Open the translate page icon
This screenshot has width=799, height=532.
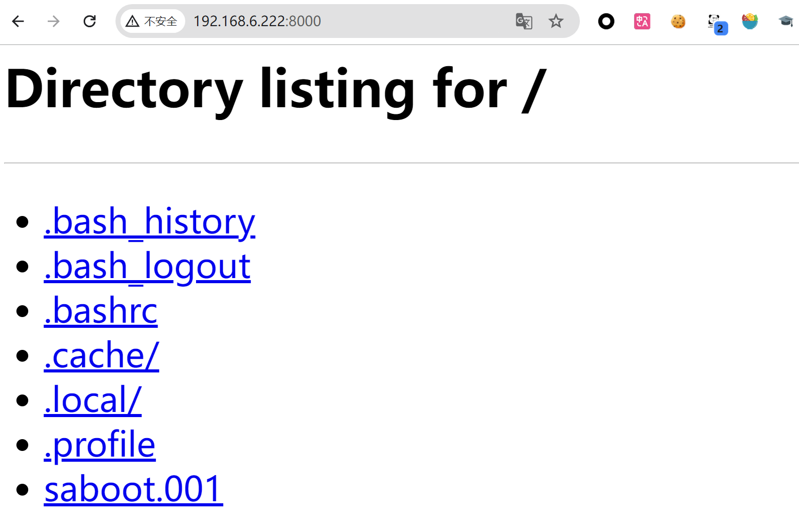click(x=524, y=21)
